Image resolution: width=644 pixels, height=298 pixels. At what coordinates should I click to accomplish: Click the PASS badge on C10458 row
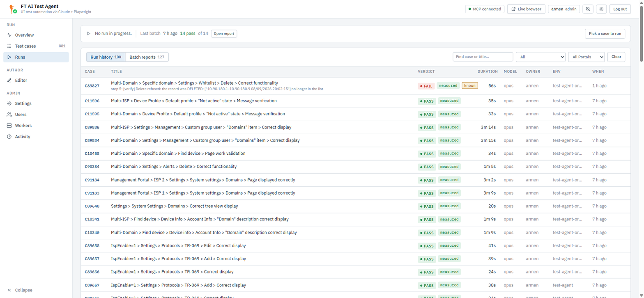[426, 154]
